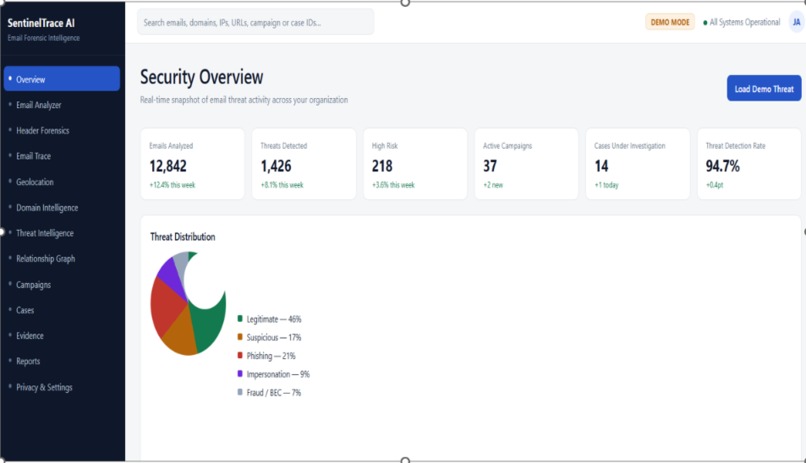Click the purple Impersonation legend swatch
The width and height of the screenshot is (806, 463).
[240, 374]
